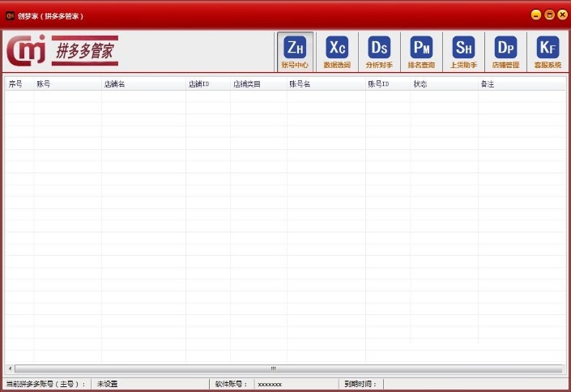Sort by 状态 column header
Image resolution: width=571 pixels, height=392 pixels.
click(x=445, y=84)
